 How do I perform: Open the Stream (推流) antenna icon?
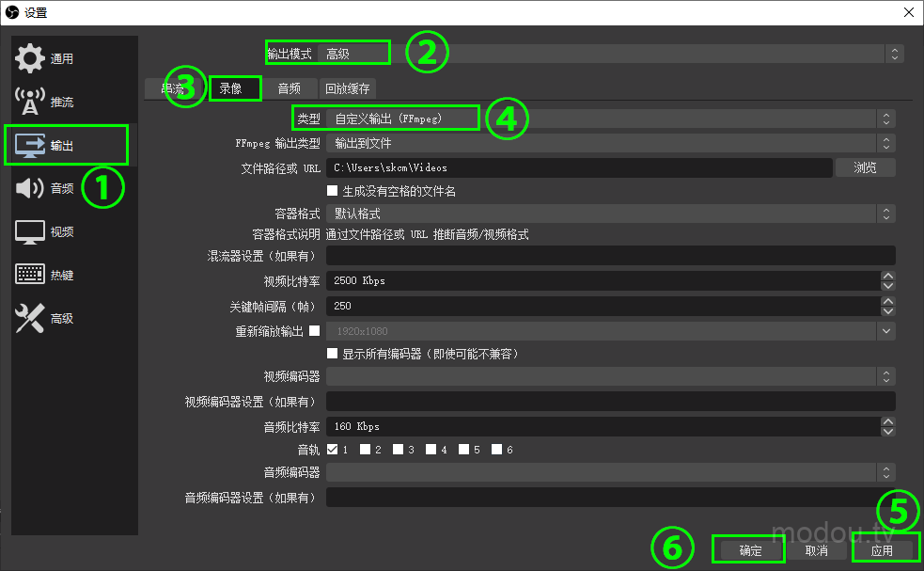tap(30, 102)
